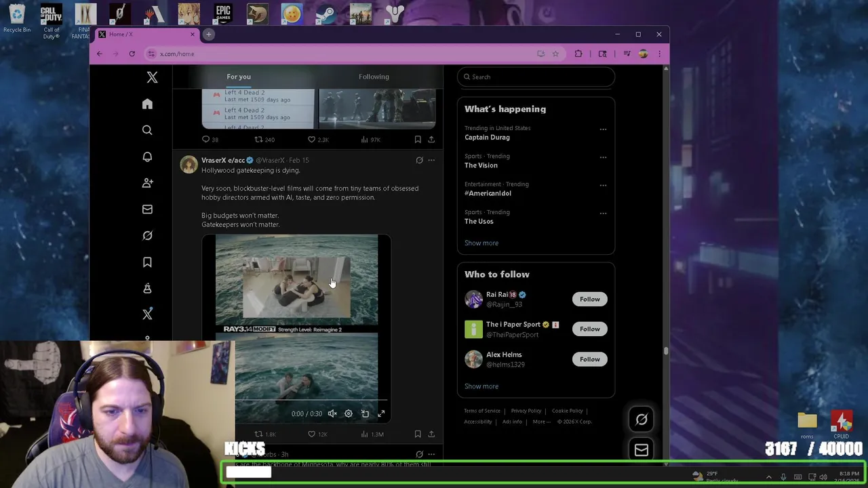Open more options for VraserX post
This screenshot has width=868, height=488.
tap(431, 161)
